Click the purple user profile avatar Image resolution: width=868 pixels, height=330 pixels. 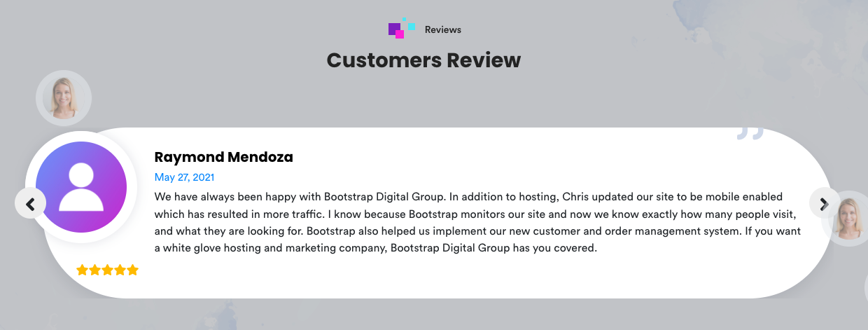[x=81, y=187]
